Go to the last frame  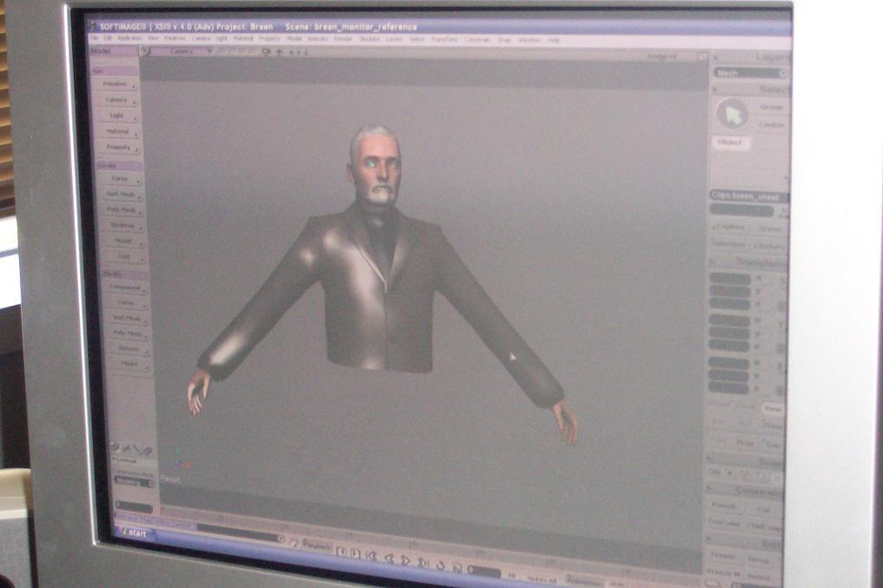click(x=423, y=562)
